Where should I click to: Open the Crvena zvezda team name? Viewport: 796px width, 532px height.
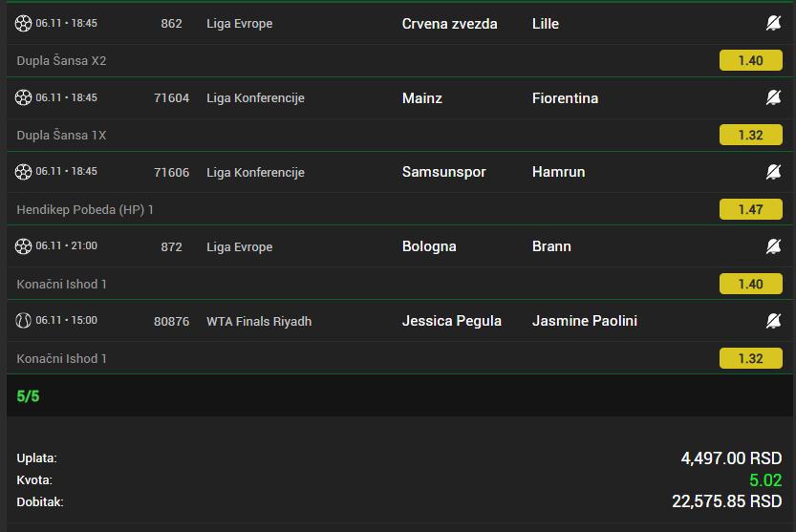tap(449, 23)
